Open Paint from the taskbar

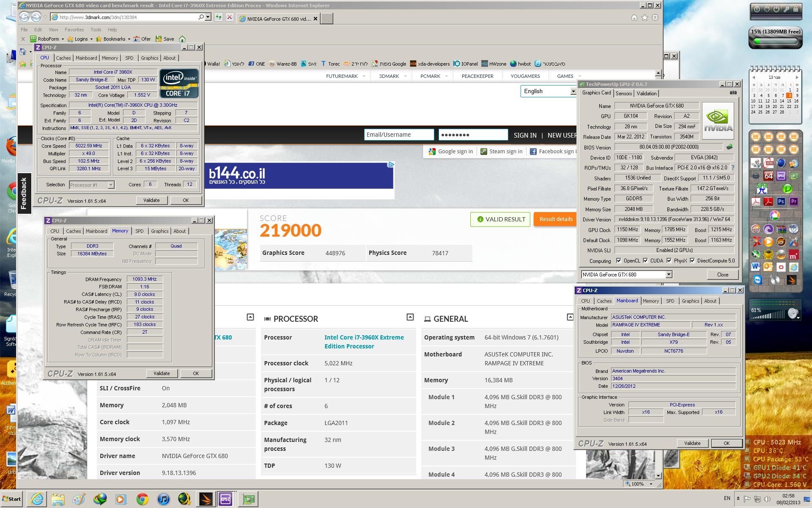(x=79, y=499)
